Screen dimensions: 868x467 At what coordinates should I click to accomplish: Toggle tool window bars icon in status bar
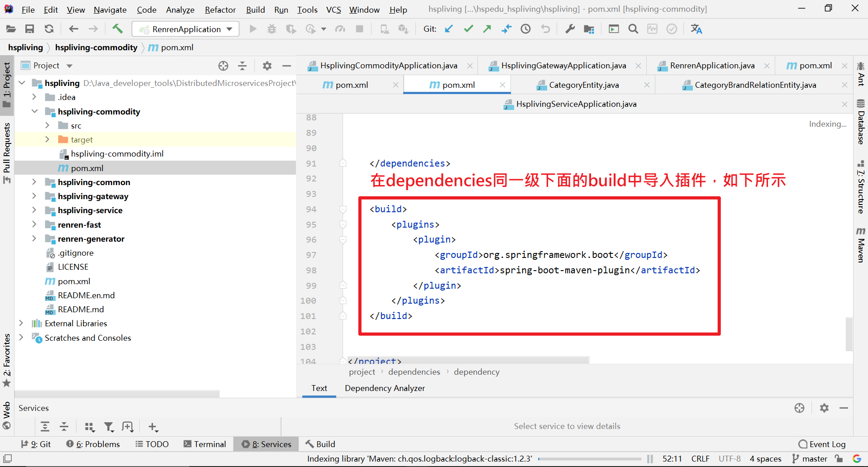(8, 458)
